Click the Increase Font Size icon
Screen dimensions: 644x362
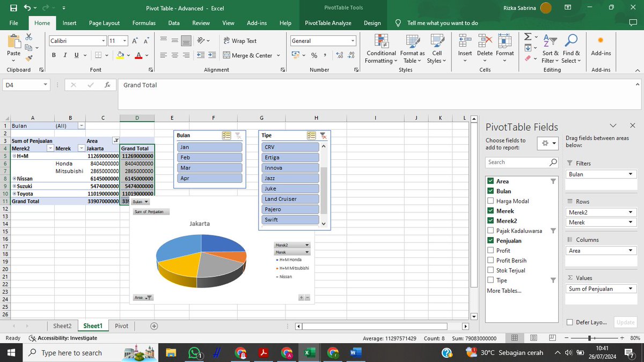(x=135, y=41)
